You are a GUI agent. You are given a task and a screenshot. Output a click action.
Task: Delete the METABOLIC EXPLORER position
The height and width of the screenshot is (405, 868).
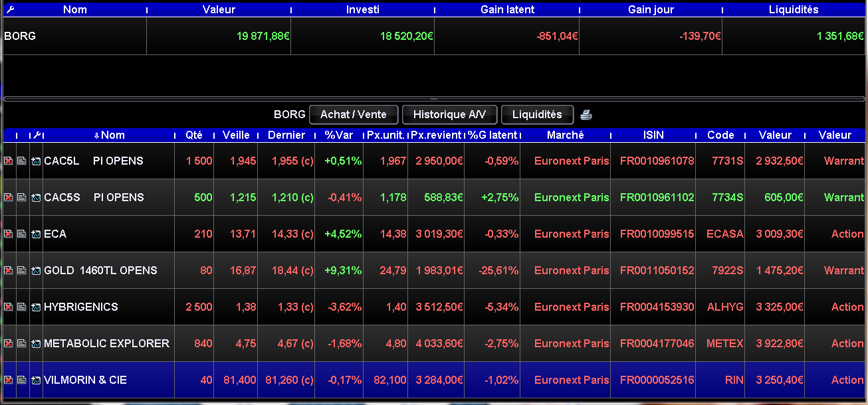[9, 343]
